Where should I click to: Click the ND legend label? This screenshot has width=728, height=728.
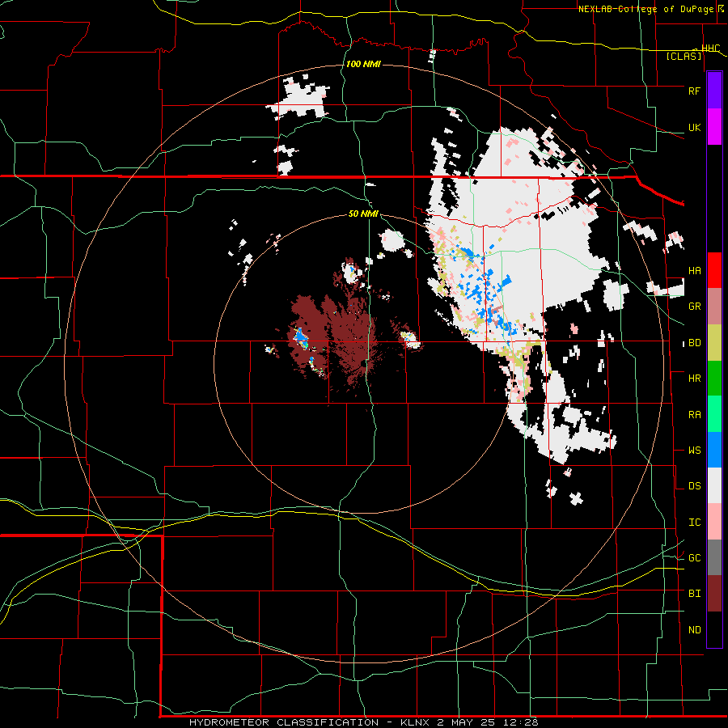pos(694,630)
